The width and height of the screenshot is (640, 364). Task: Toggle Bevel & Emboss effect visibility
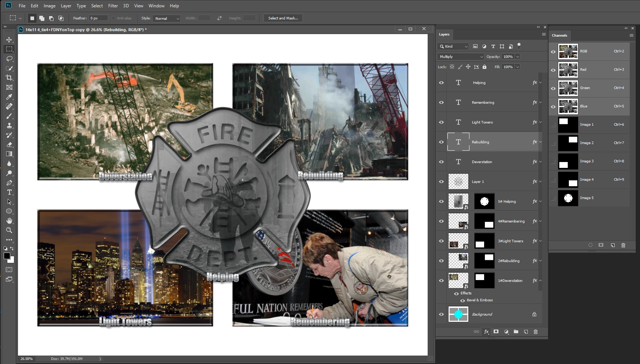[462, 301]
